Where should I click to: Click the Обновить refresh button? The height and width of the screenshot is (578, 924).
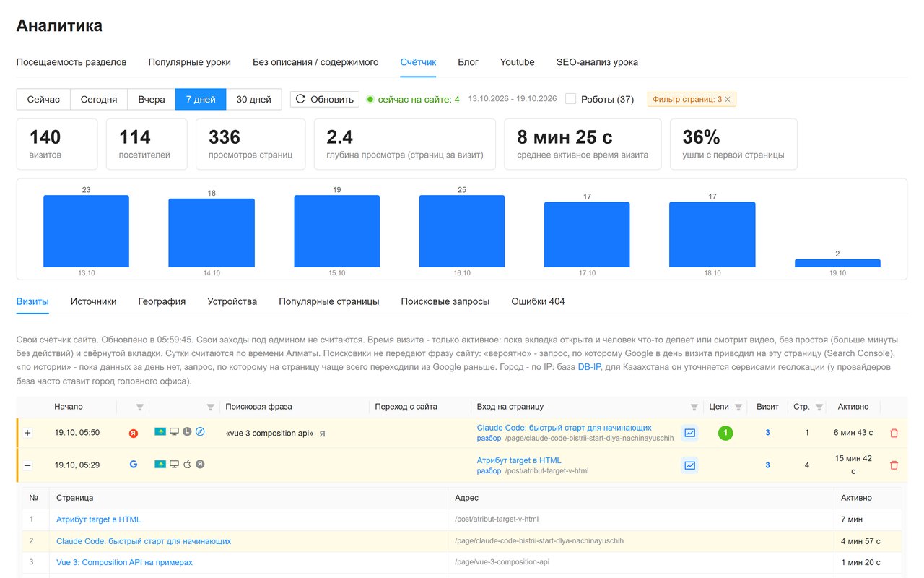click(x=325, y=99)
